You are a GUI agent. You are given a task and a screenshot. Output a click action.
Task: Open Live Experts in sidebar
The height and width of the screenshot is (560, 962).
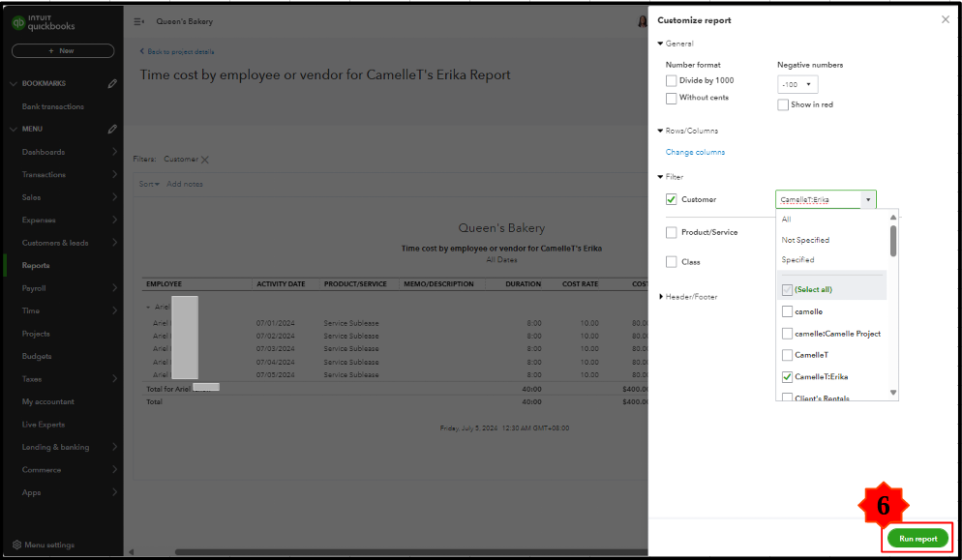pos(43,425)
